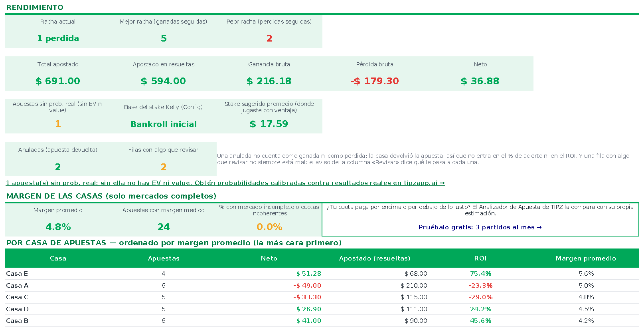
Task: Click the '$ 210.00' staked amount
Action: pos(414,286)
